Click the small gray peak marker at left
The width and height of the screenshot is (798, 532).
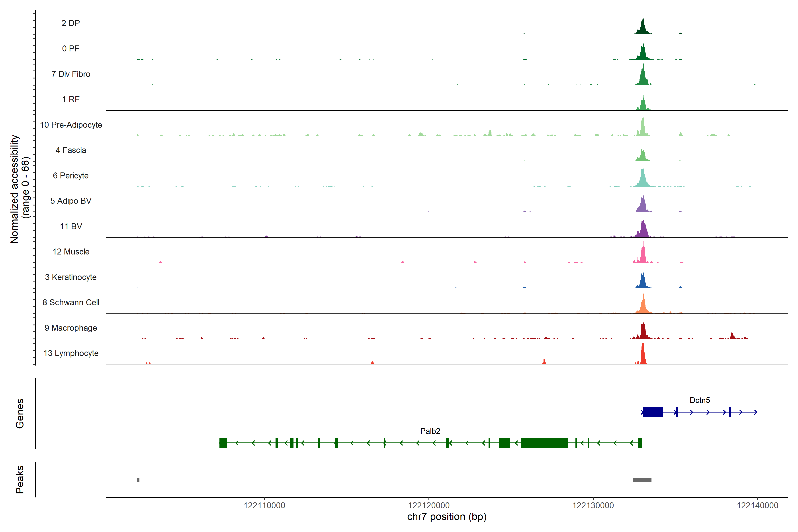click(138, 480)
